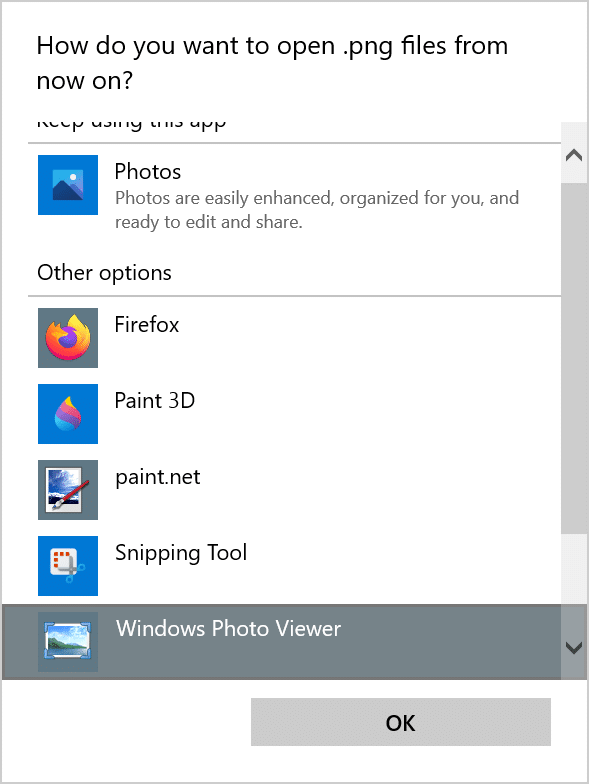The image size is (589, 784).
Task: Click the paint.net label
Action: coord(158,478)
